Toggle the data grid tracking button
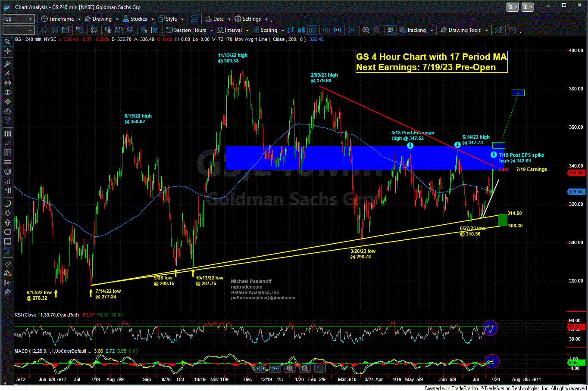 tap(391, 30)
